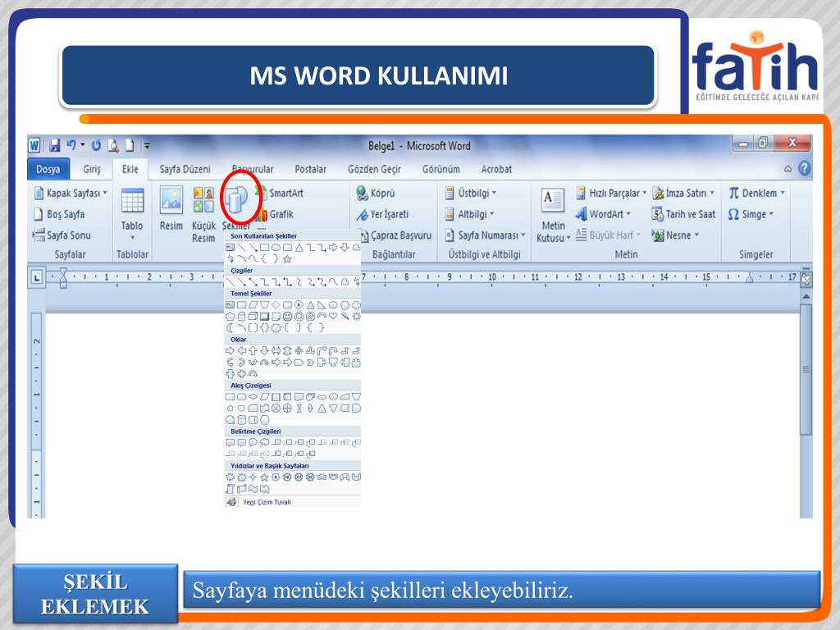Click the Resim picture icon
The width and height of the screenshot is (840, 630).
coord(171,200)
